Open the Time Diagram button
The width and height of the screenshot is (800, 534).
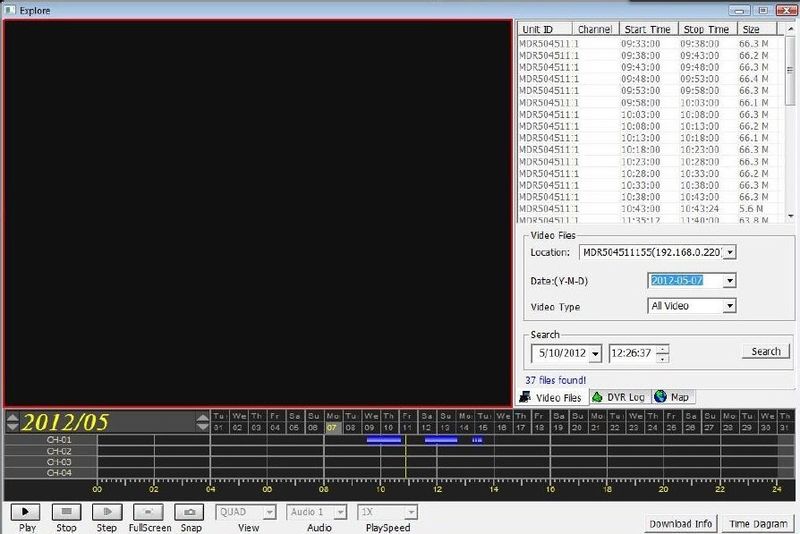point(759,523)
